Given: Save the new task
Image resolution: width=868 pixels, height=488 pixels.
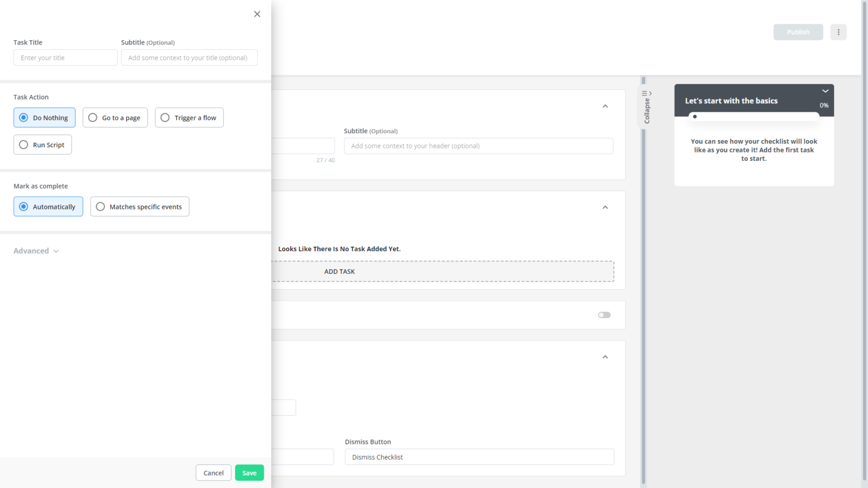Looking at the screenshot, I should coord(249,473).
